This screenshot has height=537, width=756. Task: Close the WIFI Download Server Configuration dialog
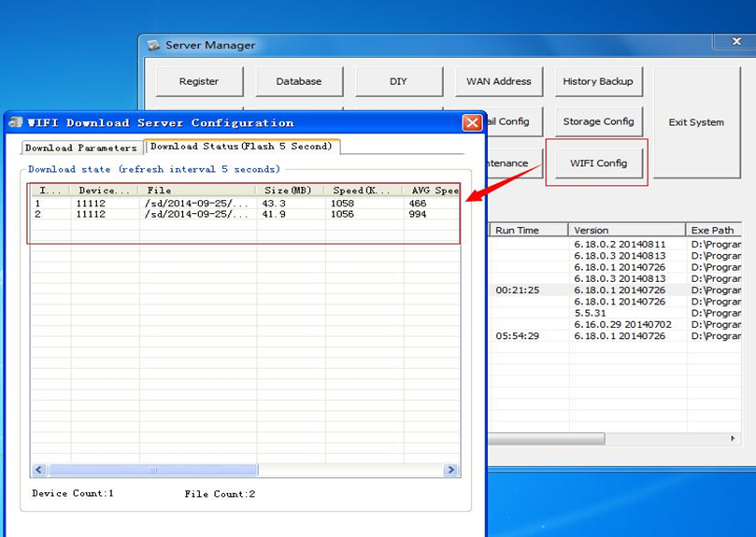(x=472, y=122)
